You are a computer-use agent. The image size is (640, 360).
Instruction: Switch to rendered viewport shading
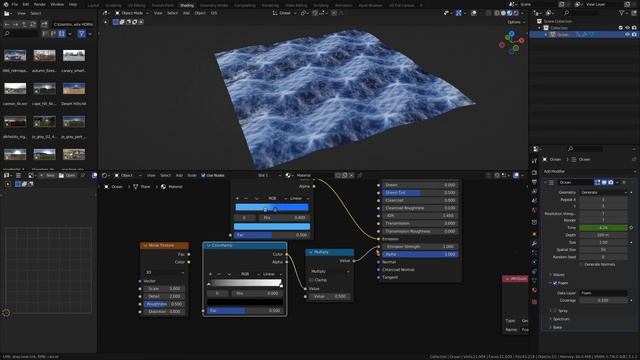click(x=516, y=13)
